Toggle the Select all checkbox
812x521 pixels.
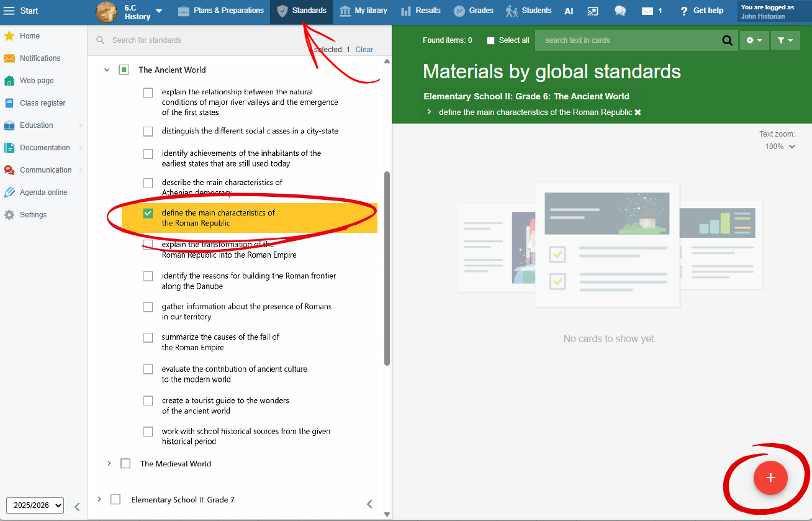[491, 40]
